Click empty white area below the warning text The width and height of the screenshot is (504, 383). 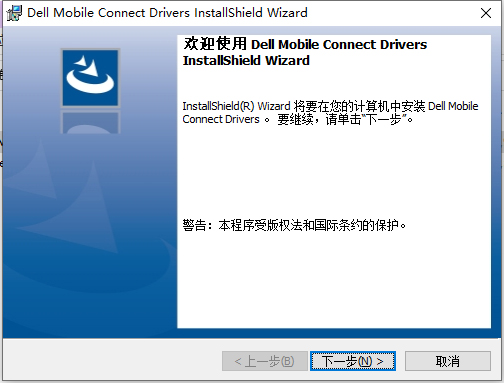[x=333, y=280]
